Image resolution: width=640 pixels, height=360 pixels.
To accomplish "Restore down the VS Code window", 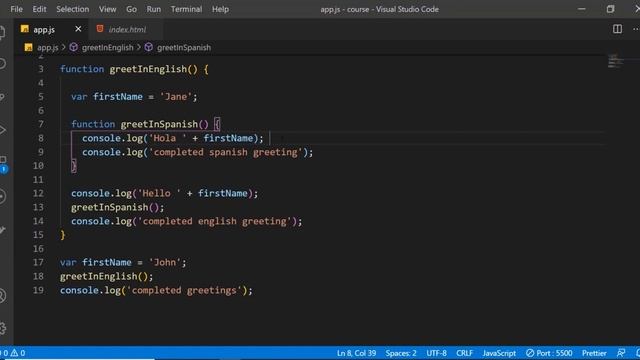I will pos(610,9).
